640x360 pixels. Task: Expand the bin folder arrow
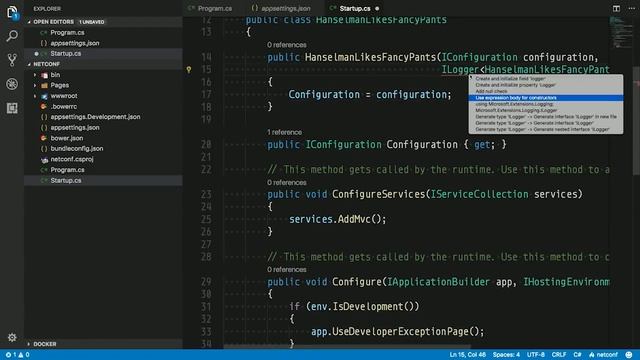tap(35, 75)
